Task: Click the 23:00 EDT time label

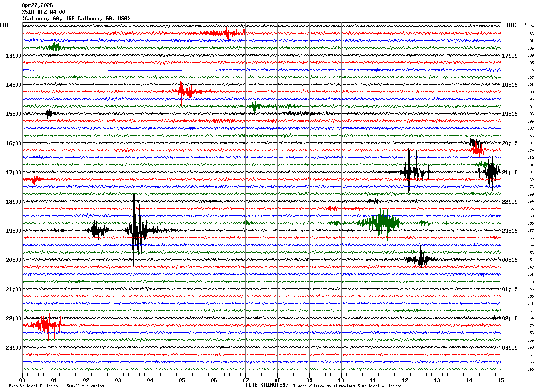Action: (x=13, y=348)
